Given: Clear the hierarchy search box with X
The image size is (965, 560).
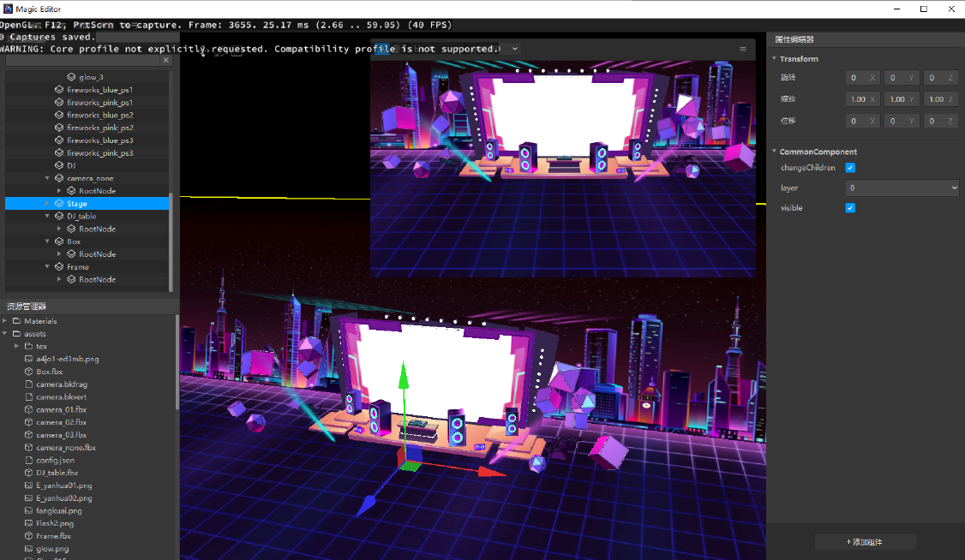Looking at the screenshot, I should tap(166, 61).
